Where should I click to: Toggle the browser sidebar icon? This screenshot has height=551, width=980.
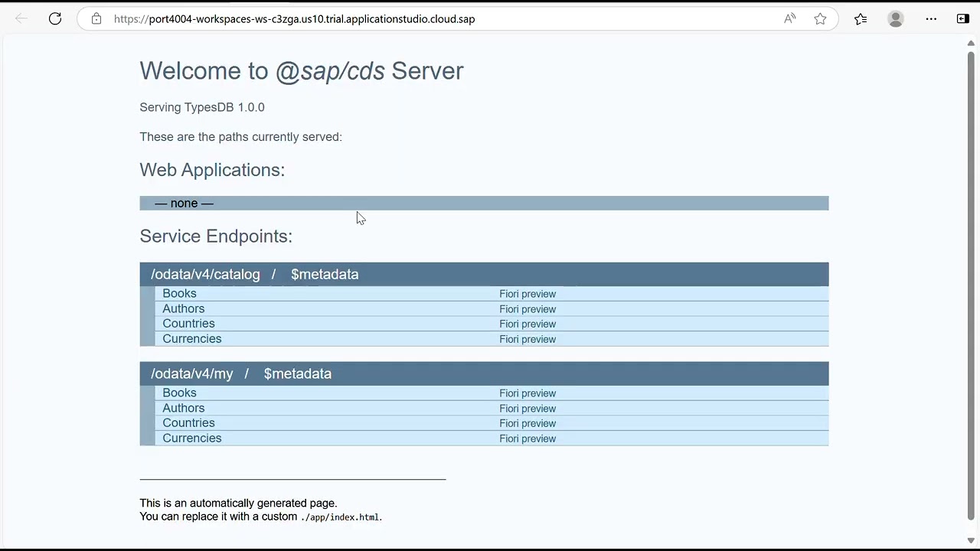click(963, 18)
